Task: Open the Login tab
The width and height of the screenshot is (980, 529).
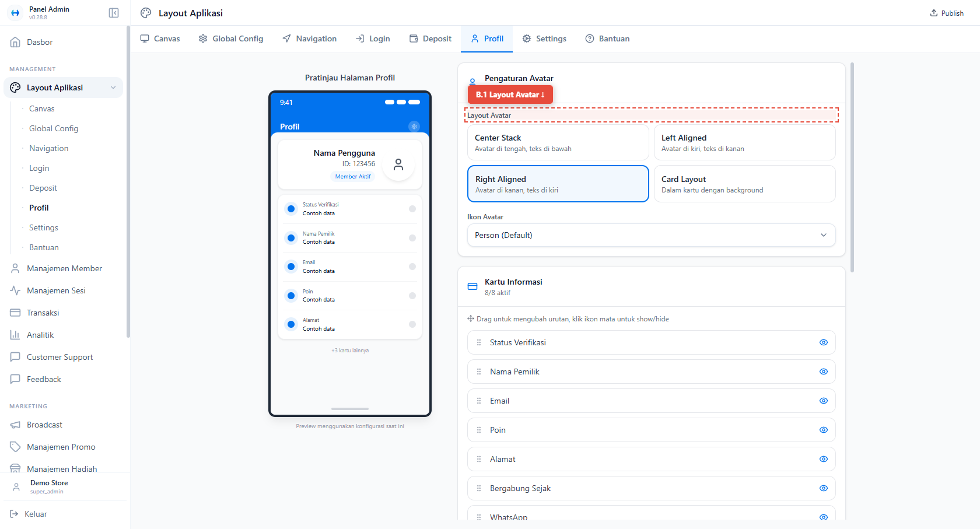Action: click(x=373, y=38)
